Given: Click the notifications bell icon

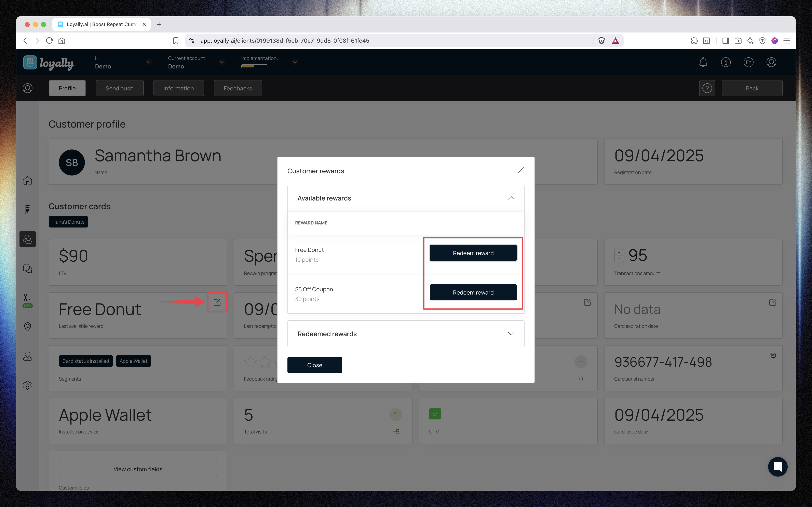Looking at the screenshot, I should tap(703, 62).
